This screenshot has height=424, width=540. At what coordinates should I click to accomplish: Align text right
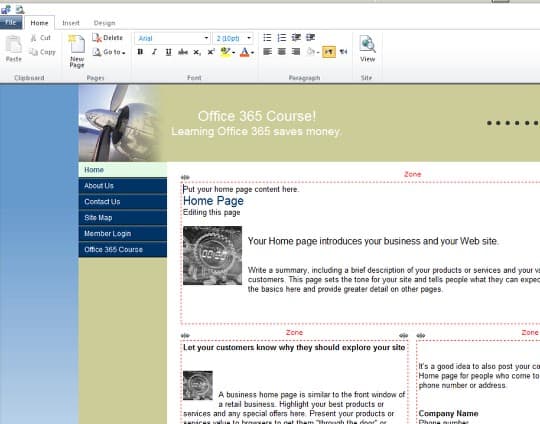pyautogui.click(x=296, y=52)
